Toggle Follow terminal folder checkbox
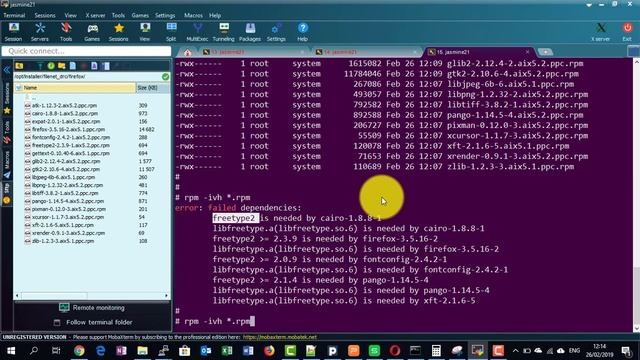 (x=57, y=322)
